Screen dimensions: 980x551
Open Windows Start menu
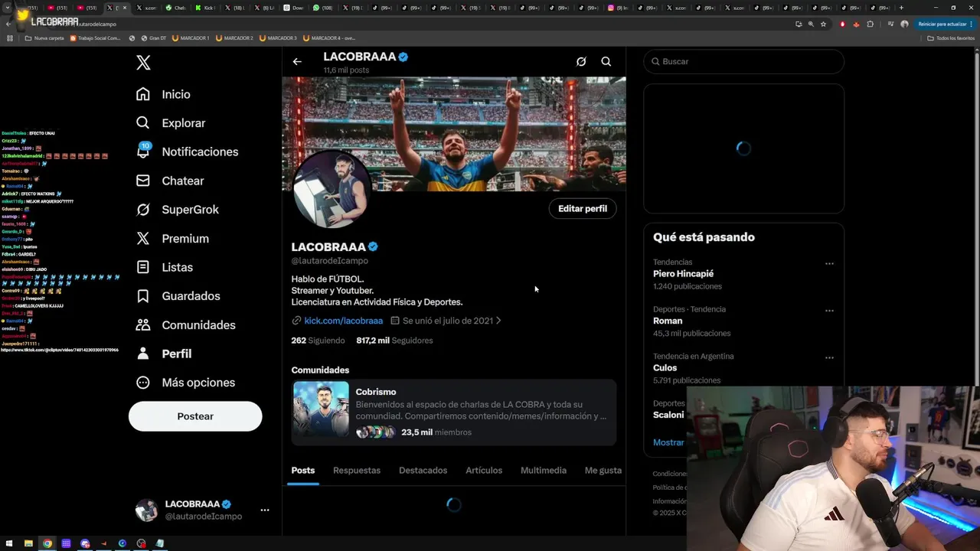[x=9, y=543]
